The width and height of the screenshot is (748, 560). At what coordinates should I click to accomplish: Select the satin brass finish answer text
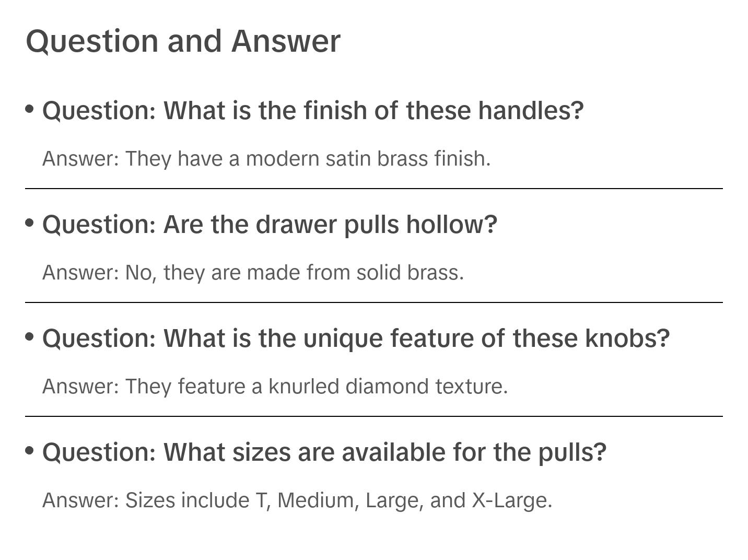[266, 158]
